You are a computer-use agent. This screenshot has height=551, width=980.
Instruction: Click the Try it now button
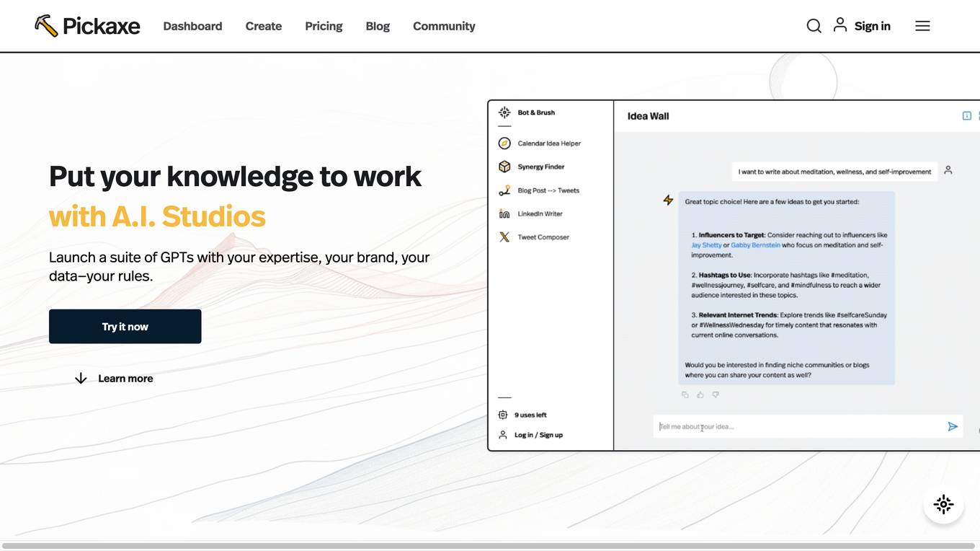[x=125, y=327]
